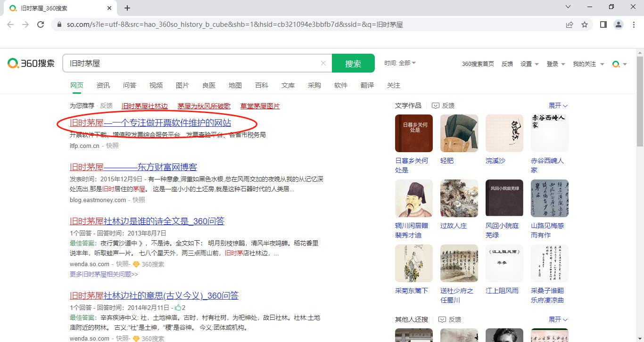This screenshot has width=644, height=342.
Task: Open the 时间: 全部 filter dropdown
Action: (x=400, y=63)
